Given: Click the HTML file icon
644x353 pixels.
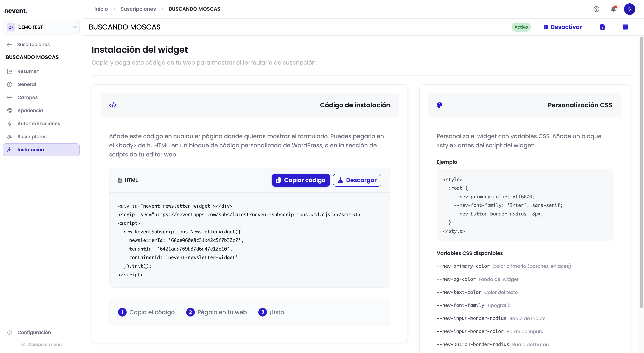Looking at the screenshot, I should coord(120,180).
